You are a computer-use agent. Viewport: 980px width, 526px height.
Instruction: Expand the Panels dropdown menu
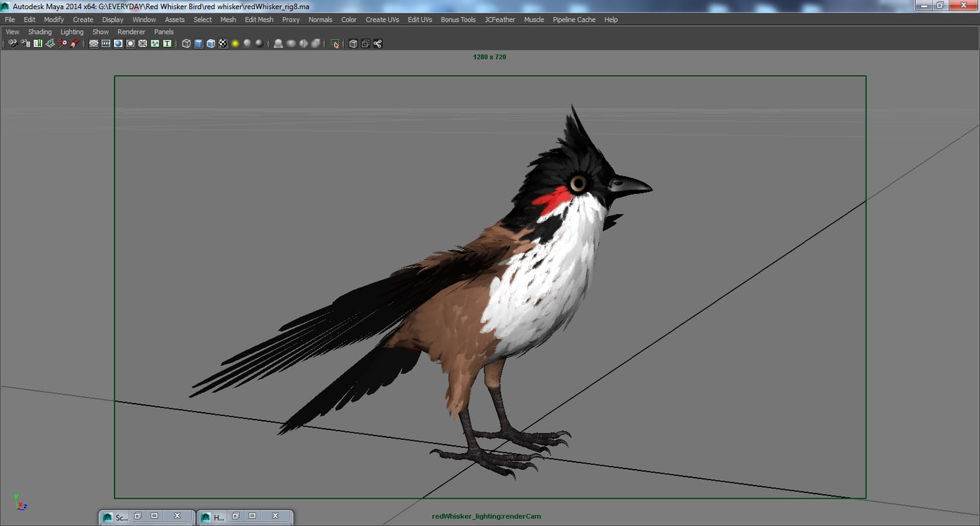(164, 32)
